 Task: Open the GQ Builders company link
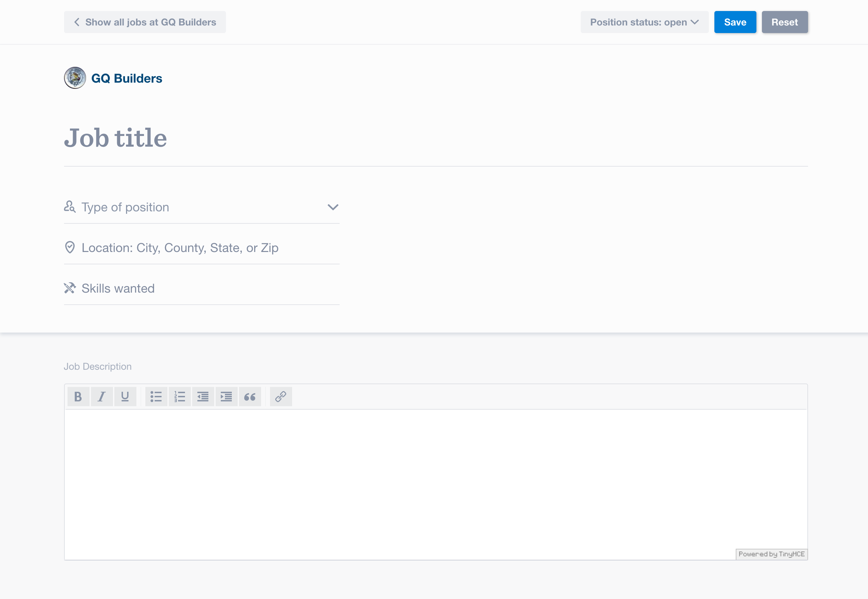[126, 78]
